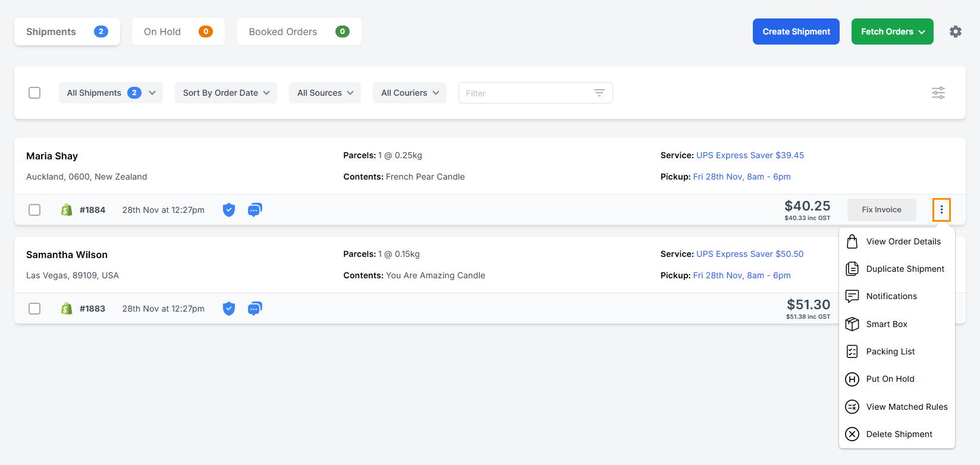Click the view options sliders icon
The image size is (980, 465).
click(938, 93)
